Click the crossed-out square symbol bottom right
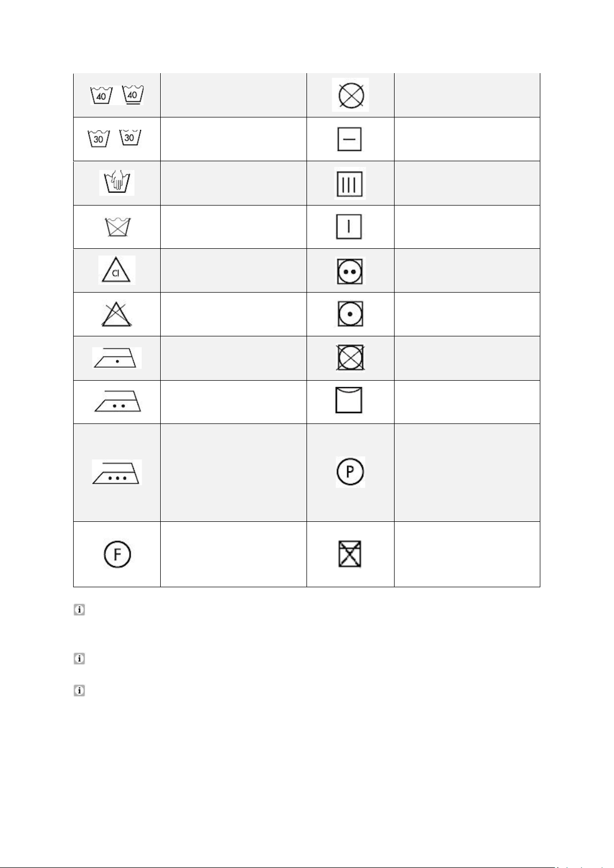This screenshot has width=614, height=868. pos(350,554)
